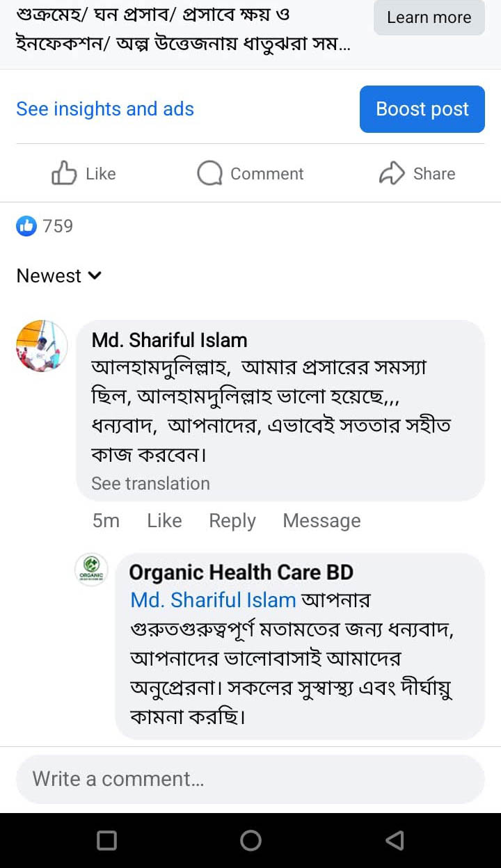Reply to Md. Shariful Islam's comment
This screenshot has width=501, height=868.
(x=232, y=521)
